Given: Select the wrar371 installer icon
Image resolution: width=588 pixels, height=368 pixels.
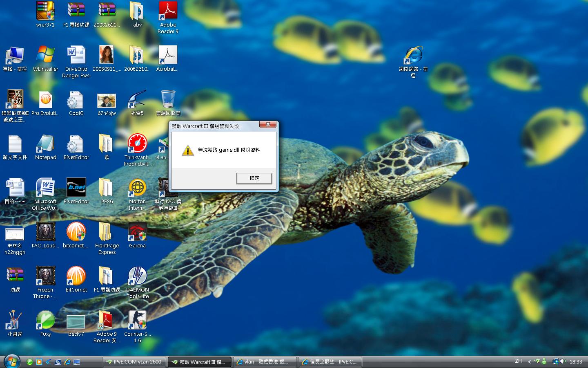Looking at the screenshot, I should point(45,12).
